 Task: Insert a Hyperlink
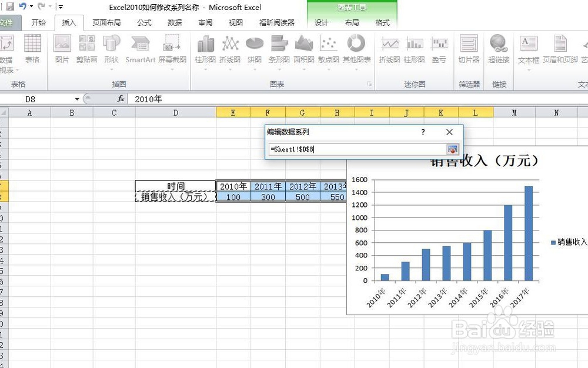498,50
